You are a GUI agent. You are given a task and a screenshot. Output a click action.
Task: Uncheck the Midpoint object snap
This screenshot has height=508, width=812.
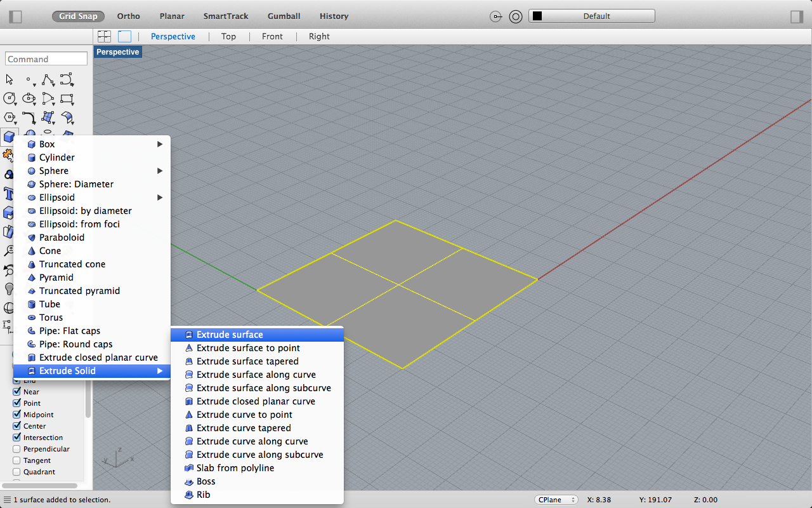(17, 415)
